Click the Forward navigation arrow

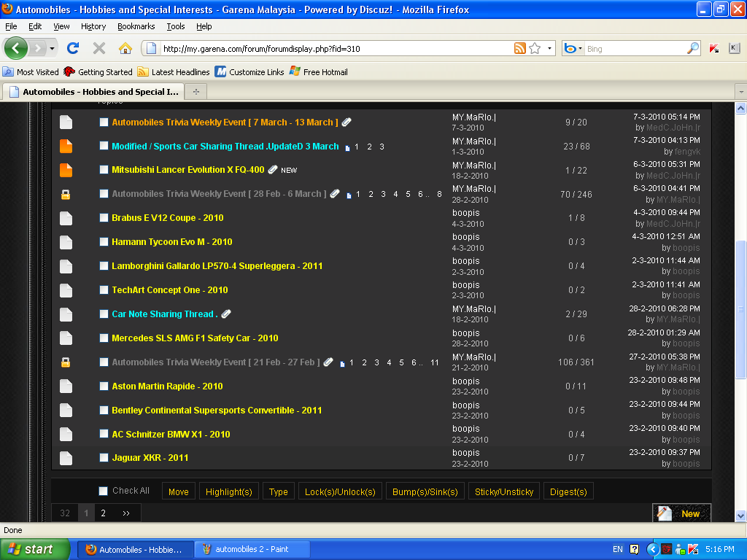coord(38,48)
